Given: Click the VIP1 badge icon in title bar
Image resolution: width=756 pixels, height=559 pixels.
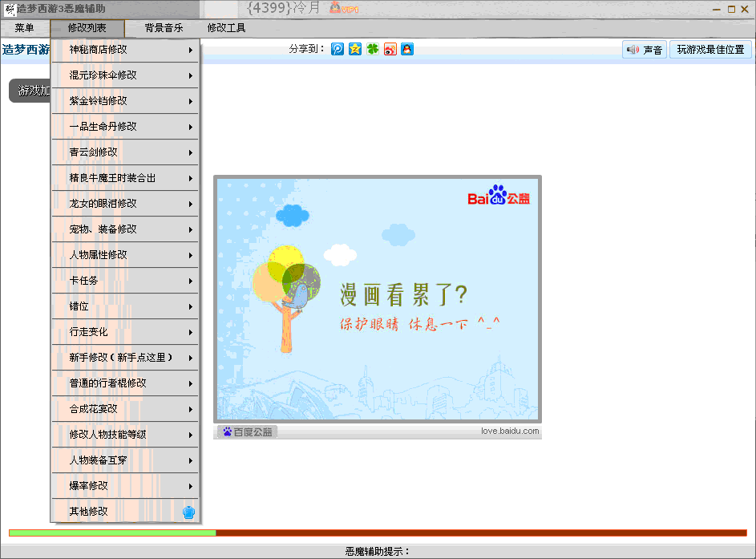Looking at the screenshot, I should (x=344, y=9).
